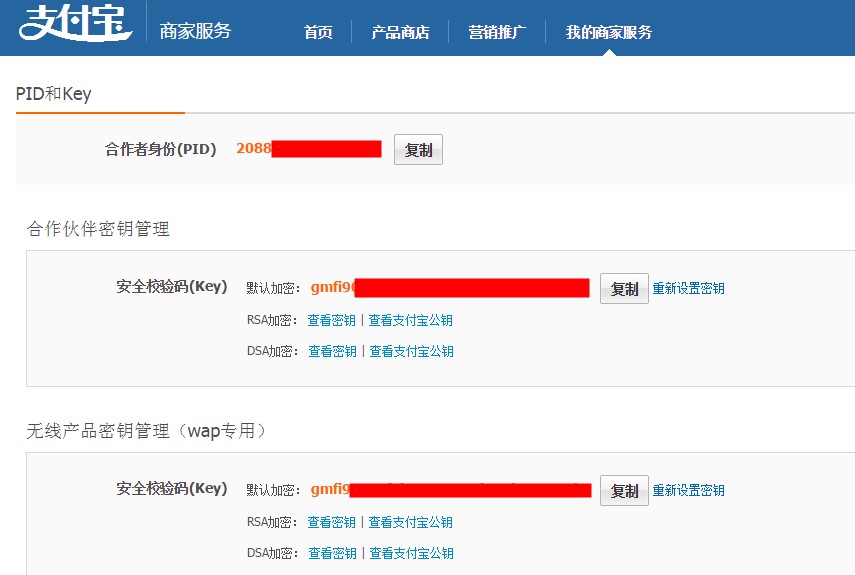Image resolution: width=855 pixels, height=575 pixels.
Task: Click 重新设置密钥 under 合作伙伴密钥管理
Action: tap(689, 288)
